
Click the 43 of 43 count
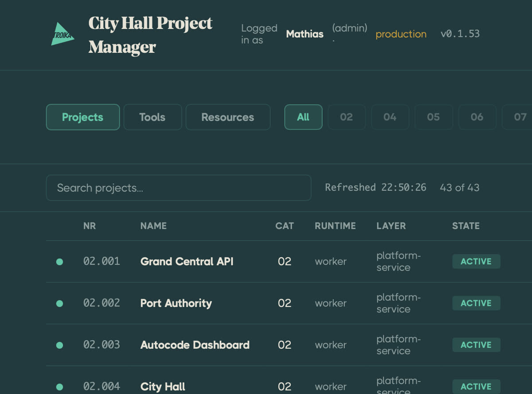coord(460,188)
